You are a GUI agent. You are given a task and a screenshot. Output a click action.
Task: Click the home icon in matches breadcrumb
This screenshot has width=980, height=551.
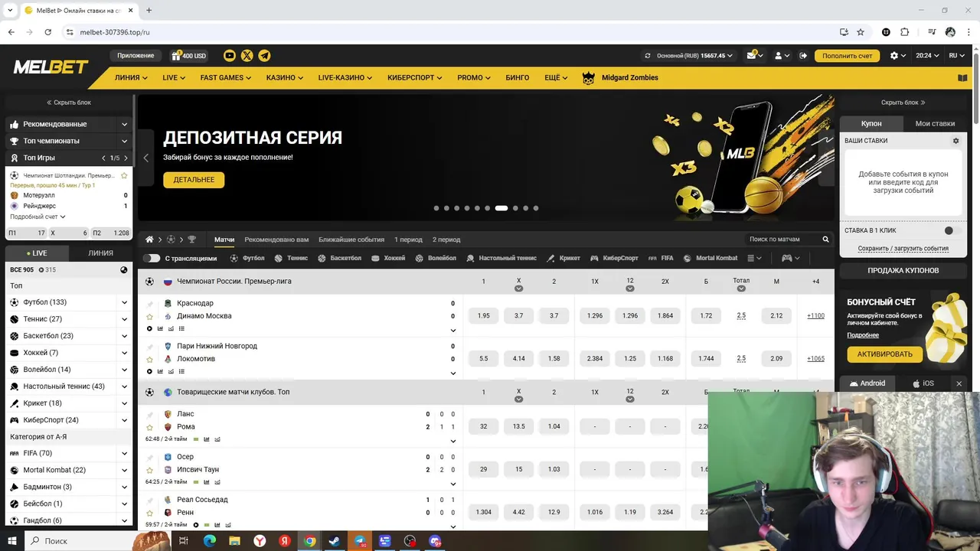(149, 240)
